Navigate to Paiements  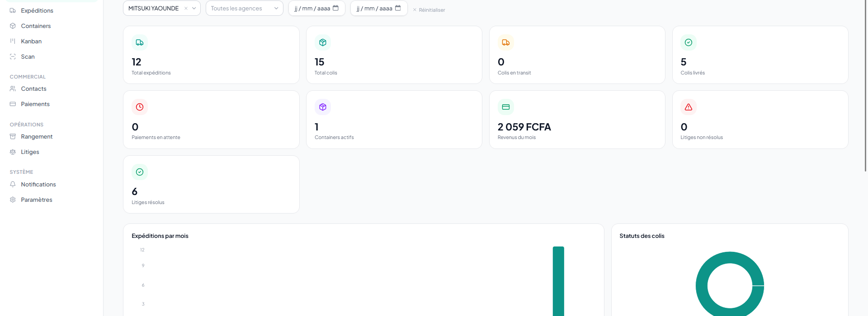tap(35, 104)
